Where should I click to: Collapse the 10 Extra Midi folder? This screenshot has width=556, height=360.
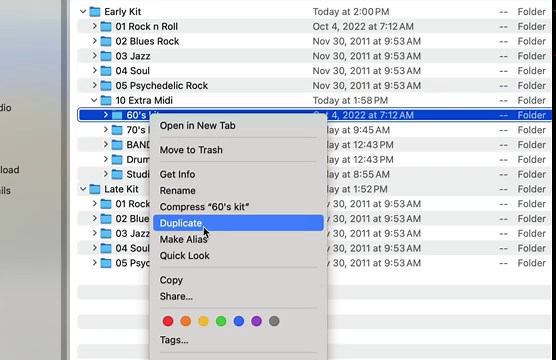pyautogui.click(x=94, y=100)
